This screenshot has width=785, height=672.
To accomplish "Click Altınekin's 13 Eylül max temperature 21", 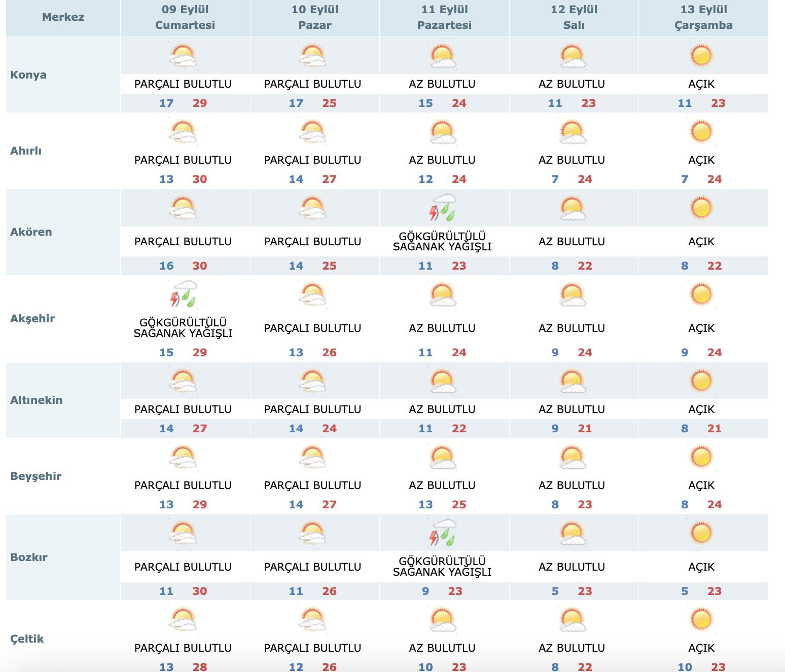I will [715, 428].
